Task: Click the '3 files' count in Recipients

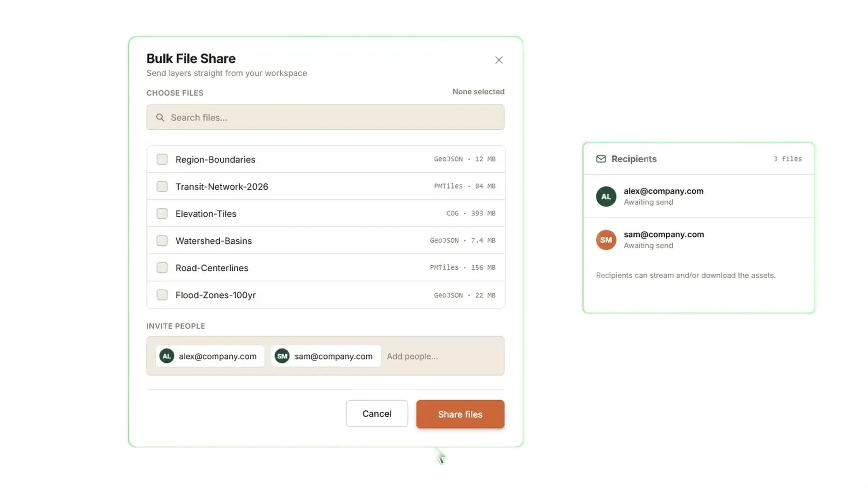Action: click(x=788, y=159)
